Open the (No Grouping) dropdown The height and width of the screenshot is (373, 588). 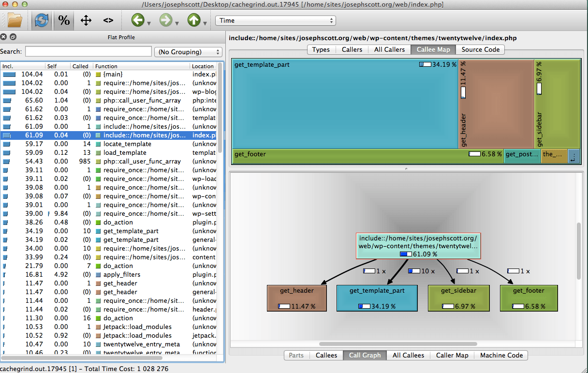(x=188, y=52)
